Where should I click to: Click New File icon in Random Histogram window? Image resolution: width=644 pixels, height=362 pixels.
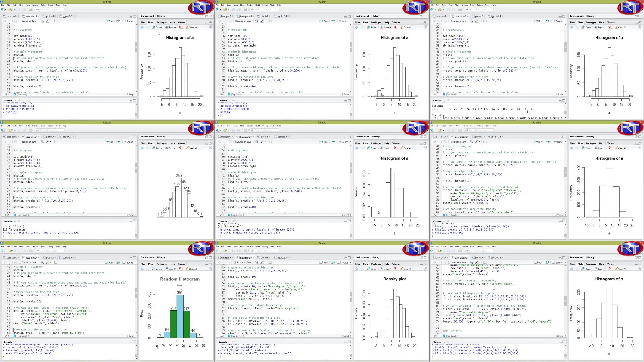tap(3, 251)
